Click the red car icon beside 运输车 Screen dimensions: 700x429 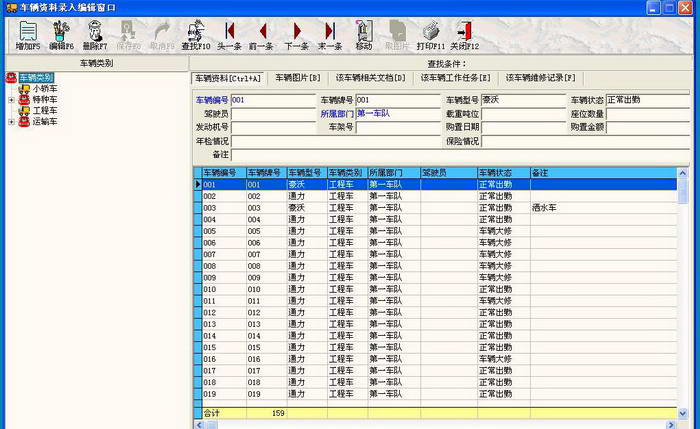[x=24, y=121]
